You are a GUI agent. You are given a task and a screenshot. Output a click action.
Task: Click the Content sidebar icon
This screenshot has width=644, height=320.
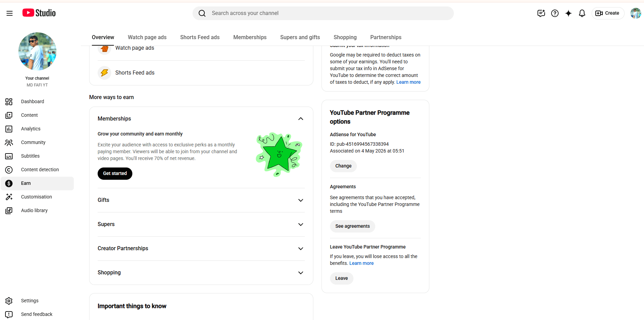[9, 115]
